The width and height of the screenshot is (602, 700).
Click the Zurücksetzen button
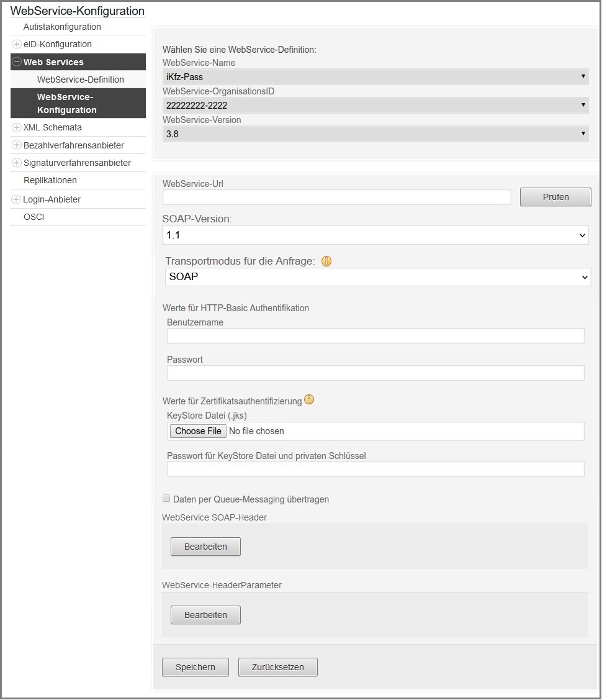click(x=278, y=667)
